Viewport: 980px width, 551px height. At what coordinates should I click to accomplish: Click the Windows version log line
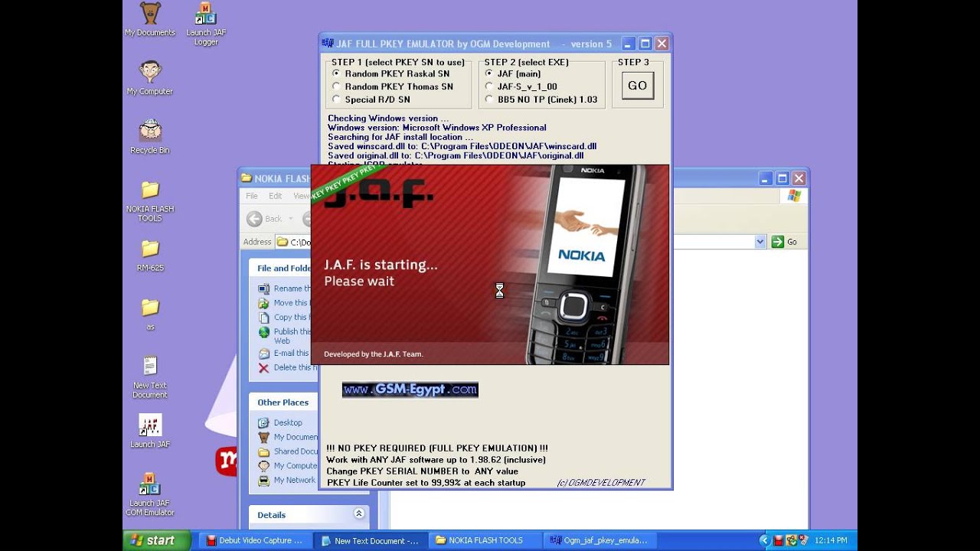437,128
